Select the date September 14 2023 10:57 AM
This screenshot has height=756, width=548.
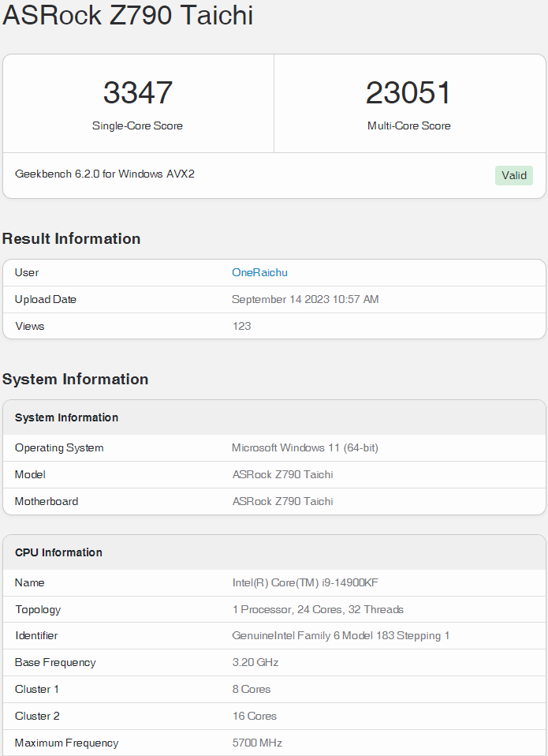[305, 299]
